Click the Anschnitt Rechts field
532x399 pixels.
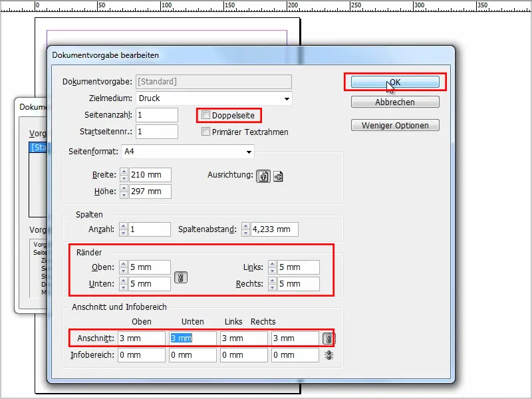[x=295, y=338]
